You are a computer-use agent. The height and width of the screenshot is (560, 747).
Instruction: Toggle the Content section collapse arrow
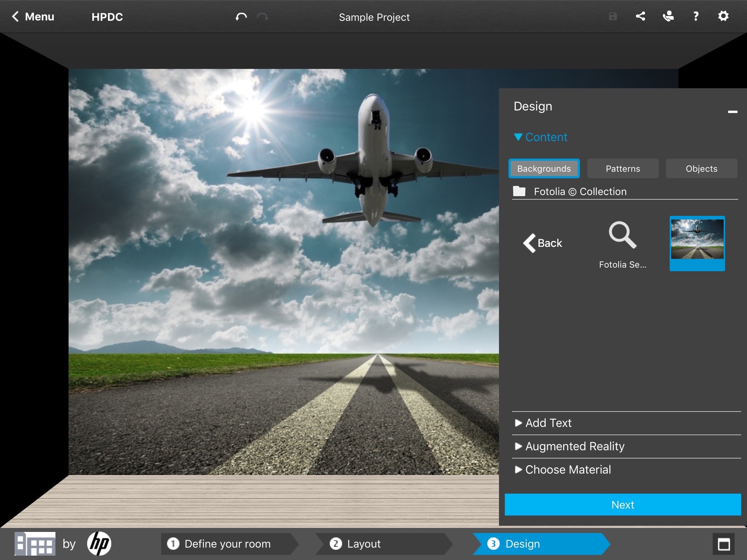tap(516, 137)
